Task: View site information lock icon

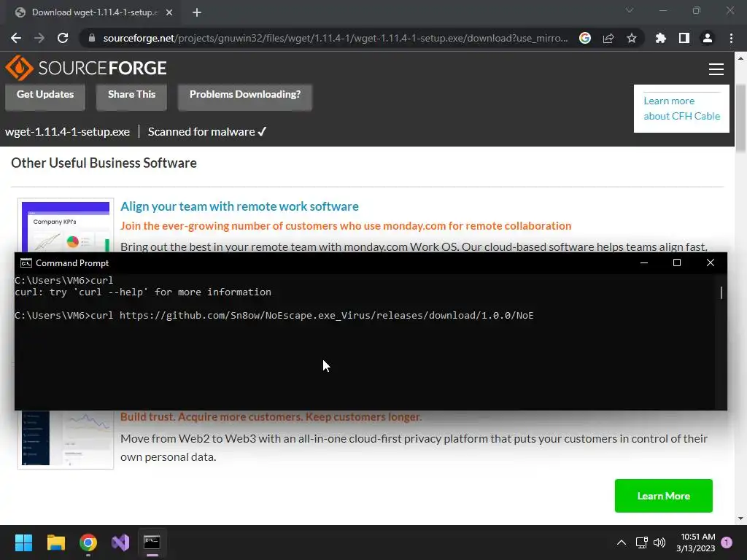Action: pos(92,38)
